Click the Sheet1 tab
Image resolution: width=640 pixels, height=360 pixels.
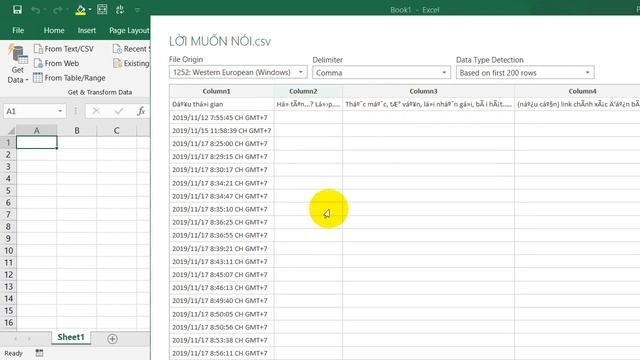click(x=71, y=337)
